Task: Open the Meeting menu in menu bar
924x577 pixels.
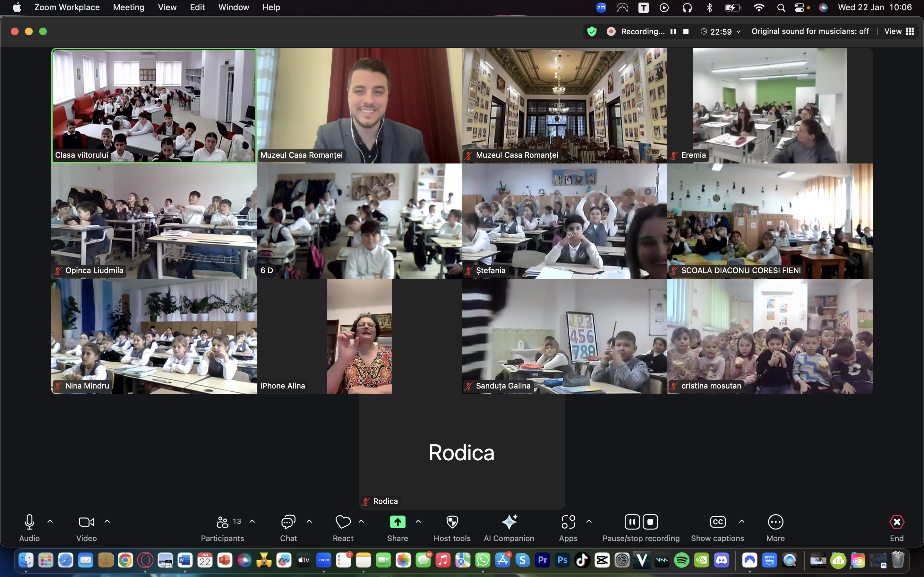Action: coord(129,7)
